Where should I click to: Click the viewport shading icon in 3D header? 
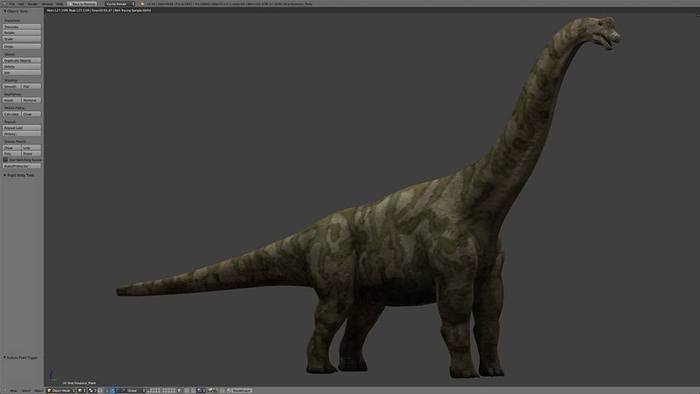pyautogui.click(x=82, y=390)
